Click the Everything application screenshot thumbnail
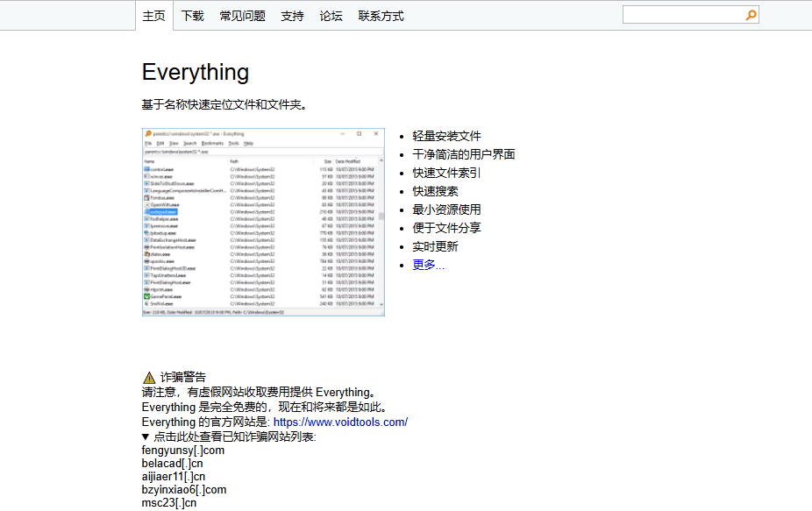The width and height of the screenshot is (812, 511). tap(263, 222)
